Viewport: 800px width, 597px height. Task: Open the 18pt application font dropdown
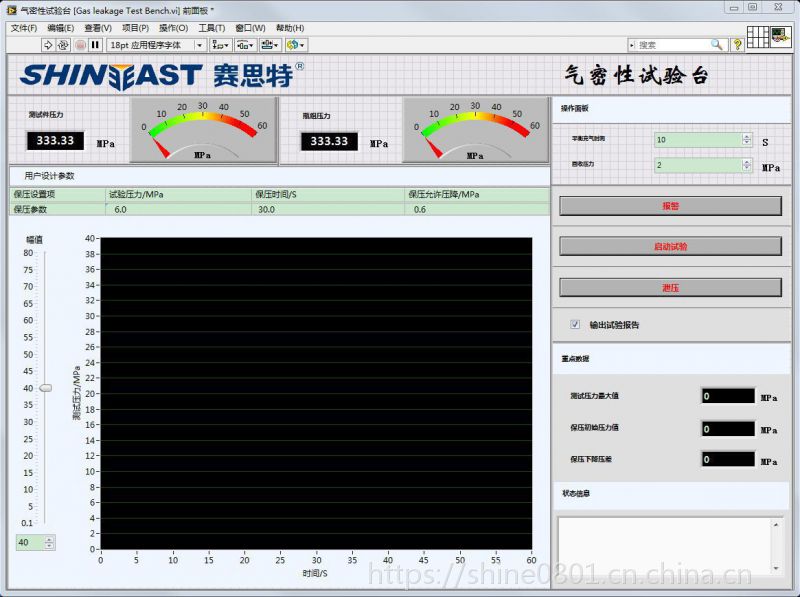[156, 45]
